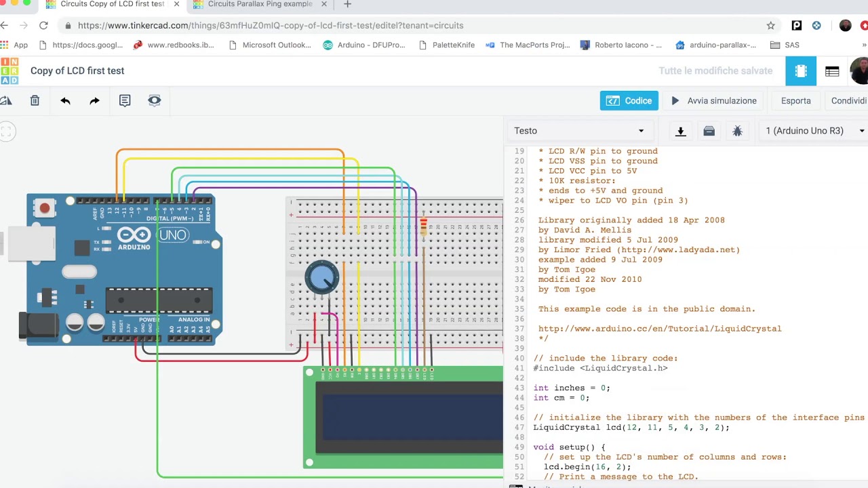The width and height of the screenshot is (868, 488).
Task: Open the component list table icon
Action: click(x=832, y=70)
